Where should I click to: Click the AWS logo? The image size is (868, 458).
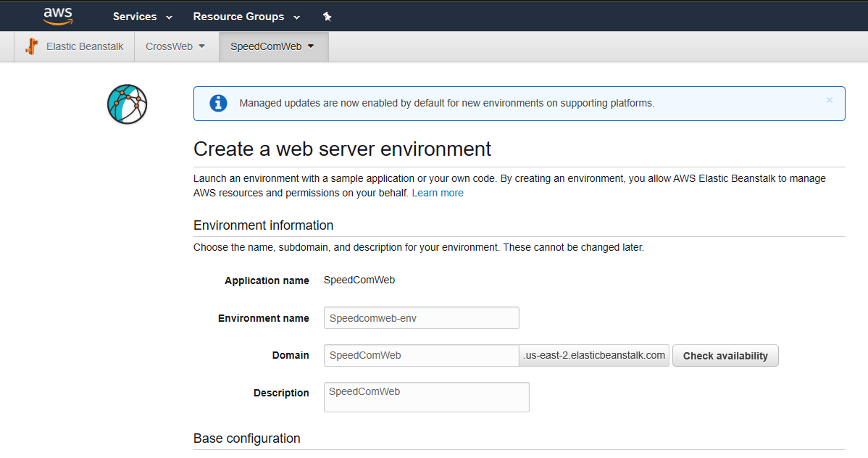[x=58, y=15]
